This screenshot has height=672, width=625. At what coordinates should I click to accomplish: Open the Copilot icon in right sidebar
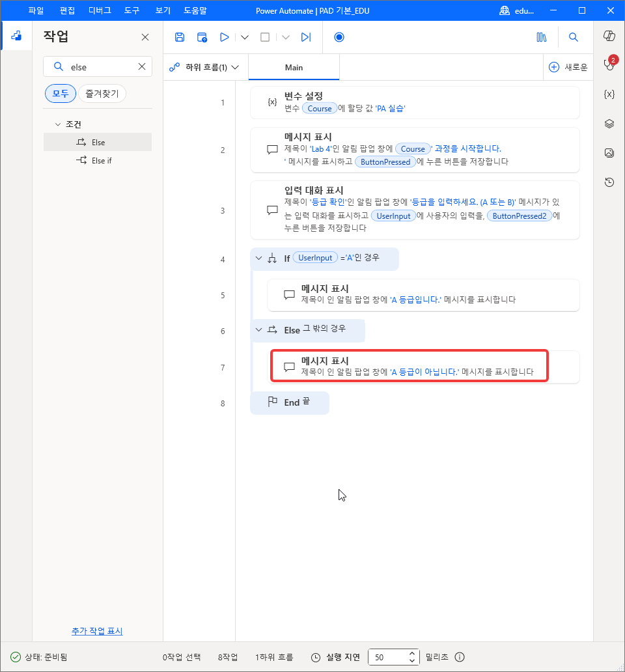pyautogui.click(x=609, y=36)
